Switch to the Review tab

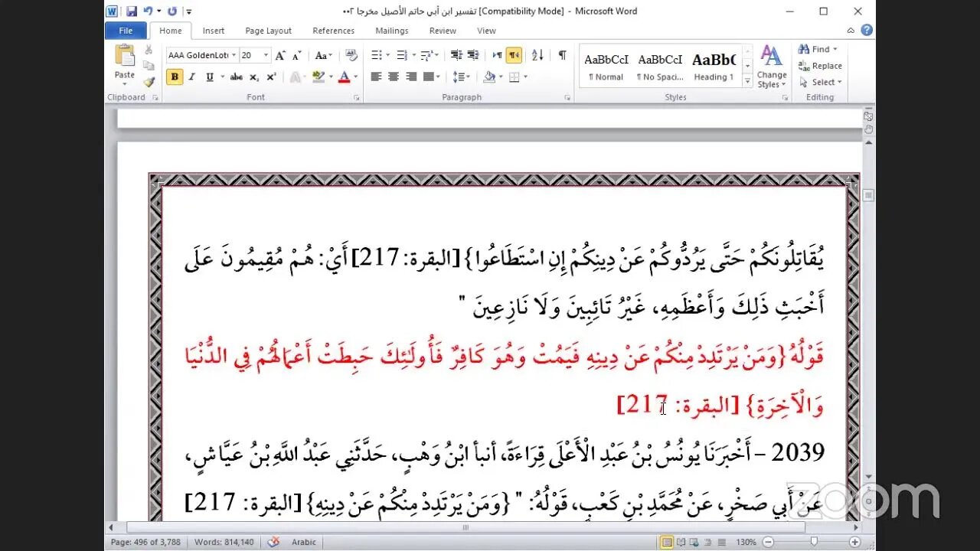tap(443, 31)
